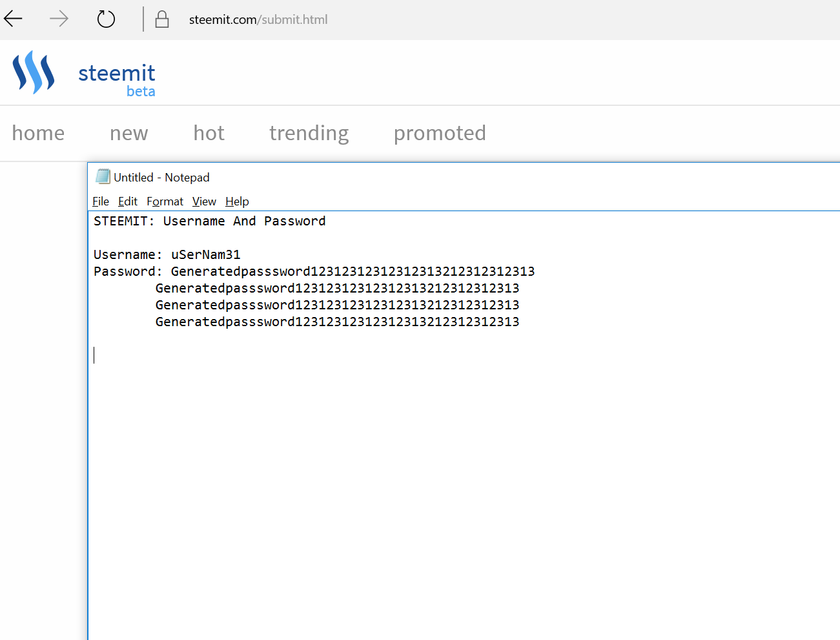Open Notepad Help menu

(x=237, y=201)
